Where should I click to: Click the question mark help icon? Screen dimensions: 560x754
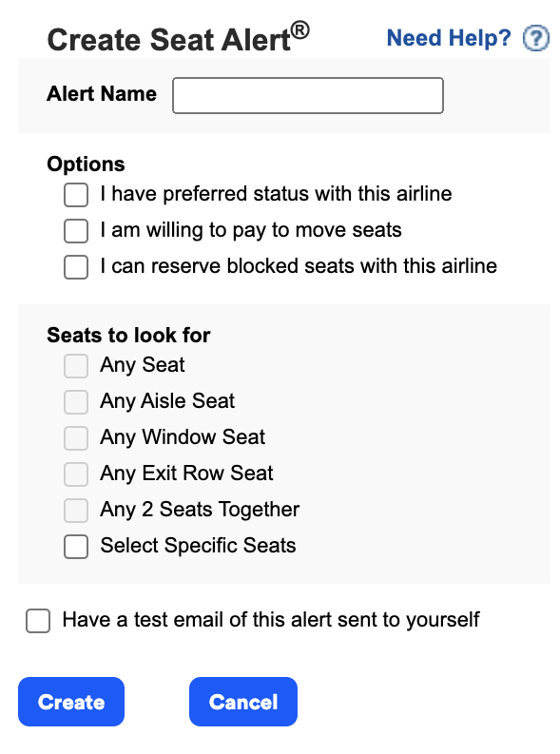(x=536, y=38)
